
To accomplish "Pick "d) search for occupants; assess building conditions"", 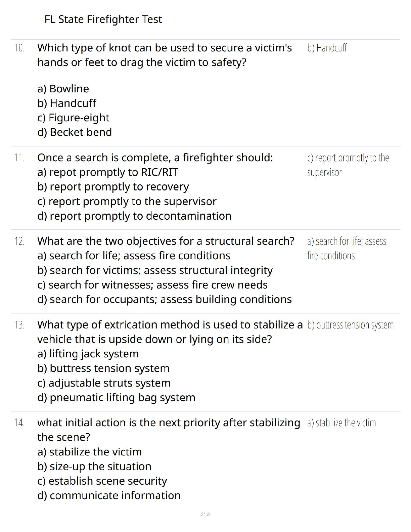I will 165,299.
